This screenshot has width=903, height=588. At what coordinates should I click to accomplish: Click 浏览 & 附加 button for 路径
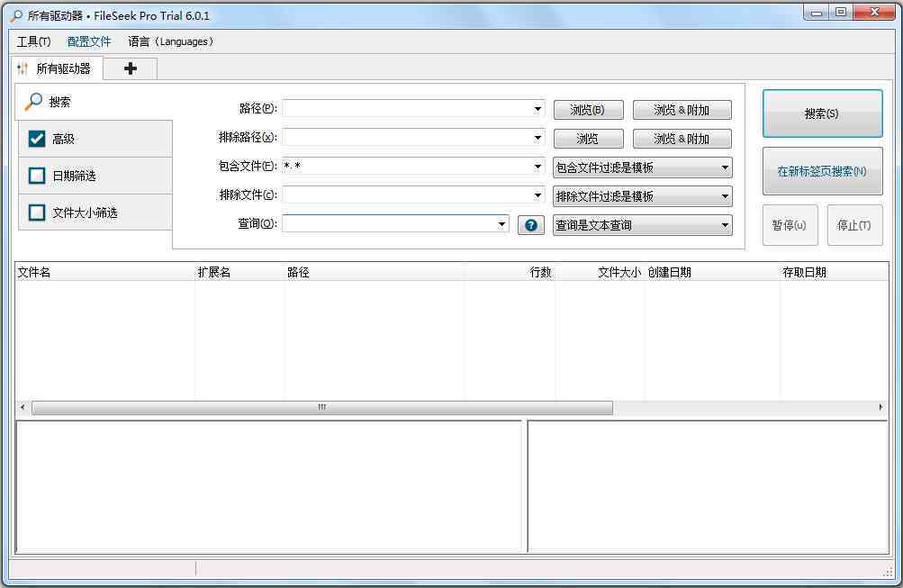(x=682, y=110)
